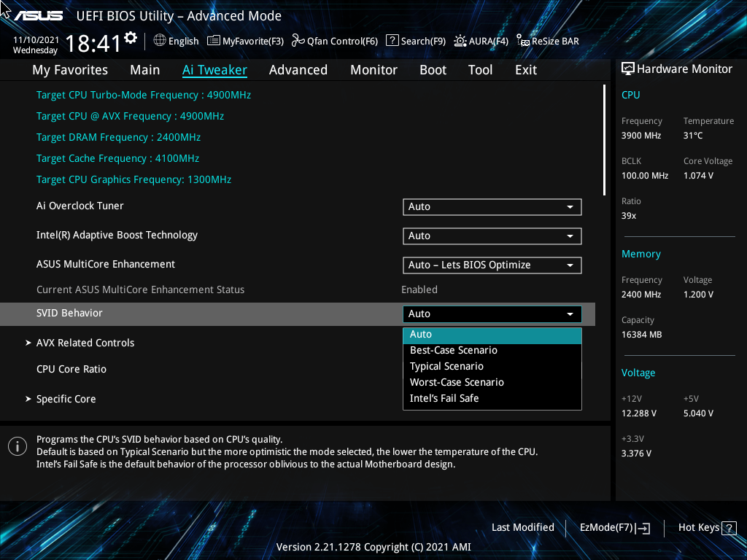The width and height of the screenshot is (747, 560).
Task: Open AURA(F4) lighting icon
Action: click(460, 41)
